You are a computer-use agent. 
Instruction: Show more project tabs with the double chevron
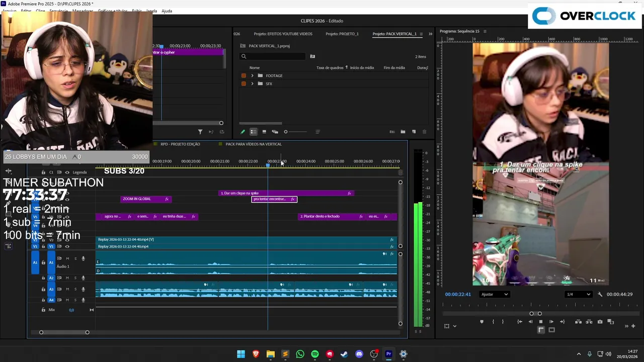430,34
